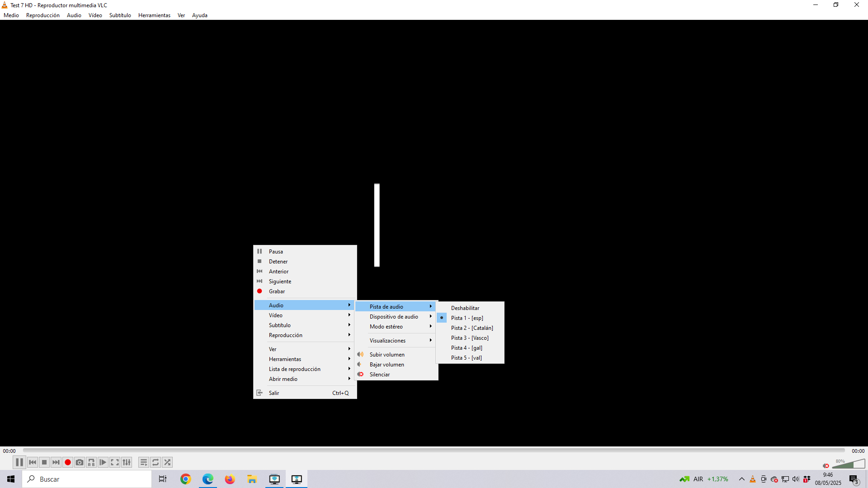
Task: Select Deshabilitar audio track option
Action: [x=470, y=308]
